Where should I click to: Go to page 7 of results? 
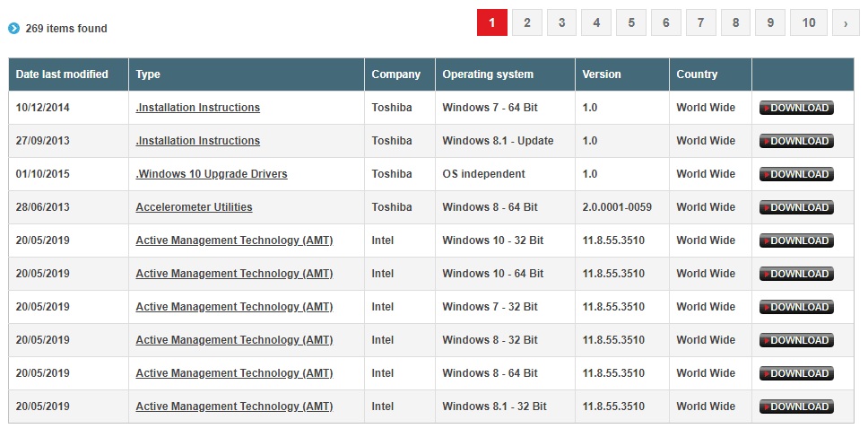pos(701,22)
